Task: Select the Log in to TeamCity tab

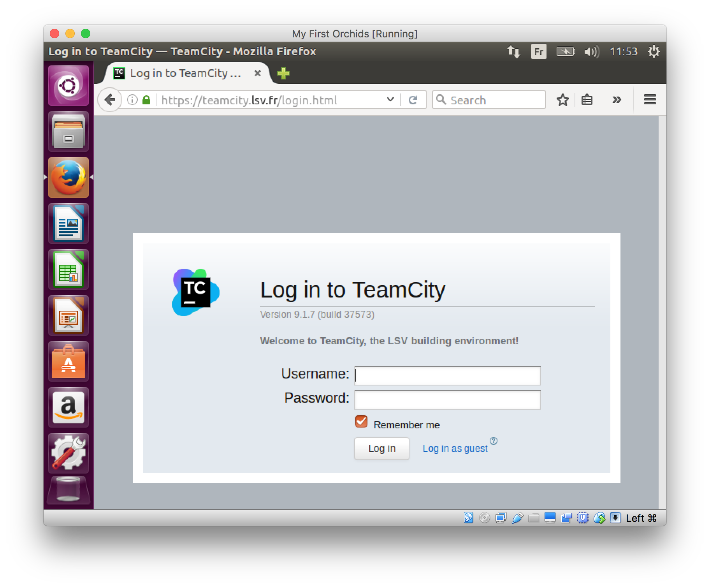Action: click(x=185, y=73)
